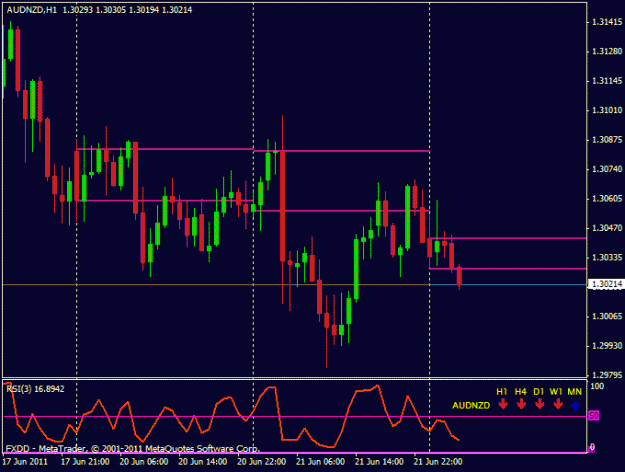This screenshot has width=625, height=472.
Task: Click the RSI(3) 16.8942 indicator label
Action: (35, 389)
